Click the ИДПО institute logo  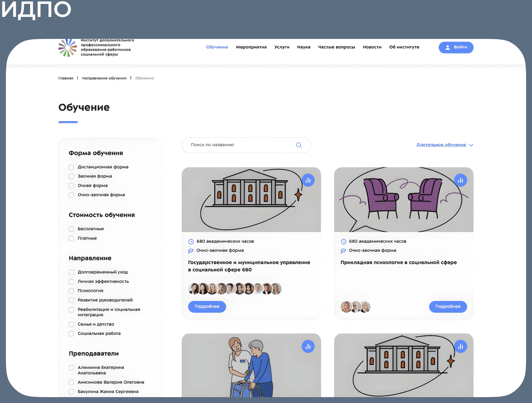(67, 48)
